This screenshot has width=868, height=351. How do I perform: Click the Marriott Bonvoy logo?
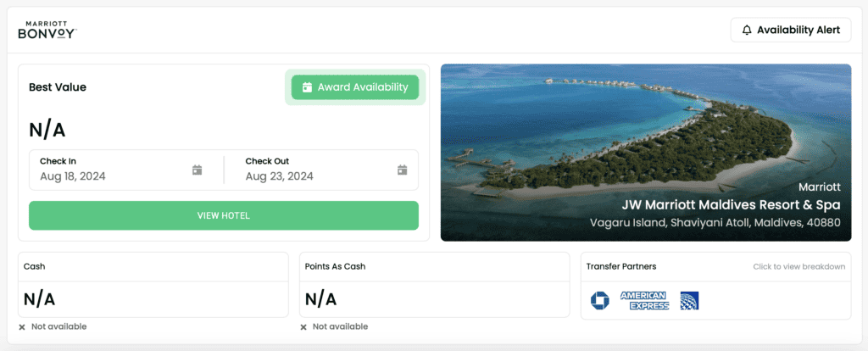47,31
